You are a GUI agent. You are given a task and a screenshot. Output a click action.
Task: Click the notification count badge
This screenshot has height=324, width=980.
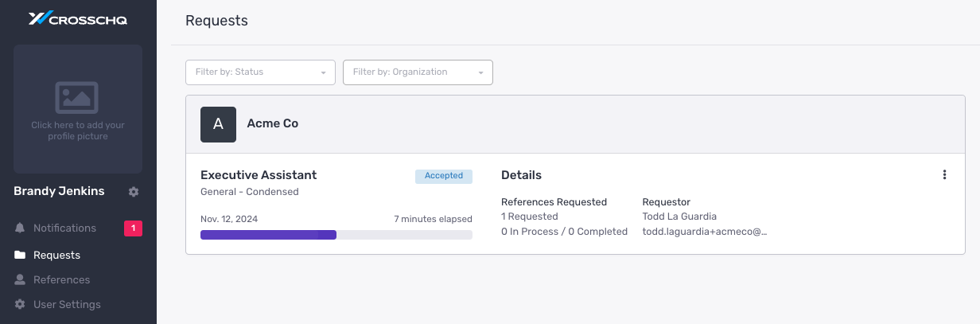133,228
